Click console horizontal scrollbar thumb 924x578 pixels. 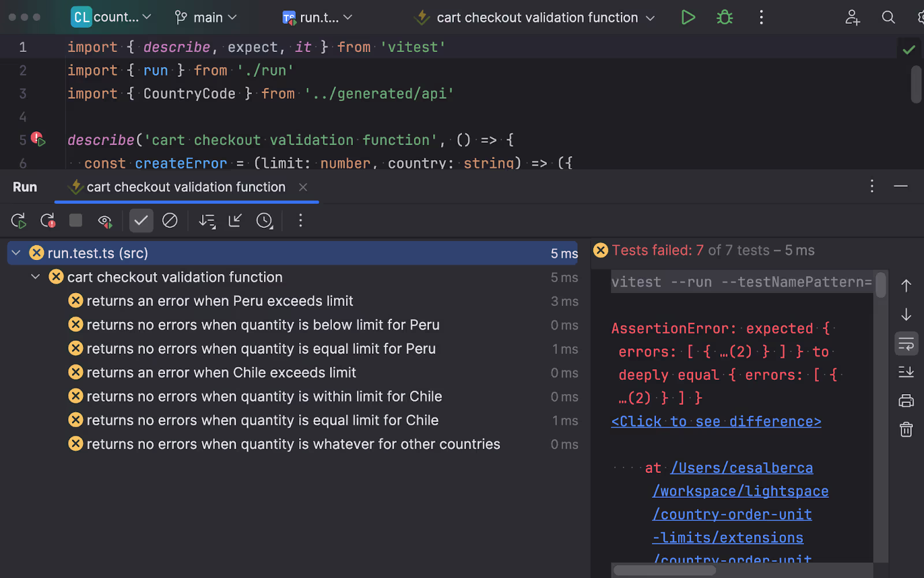[x=665, y=570]
